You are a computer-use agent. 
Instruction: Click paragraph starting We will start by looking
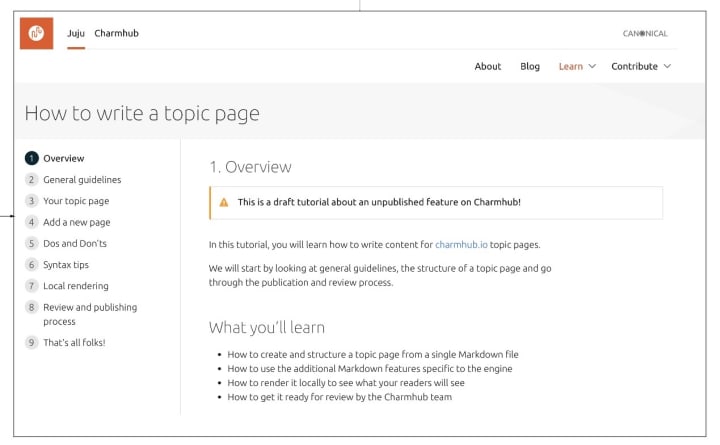(x=380, y=275)
